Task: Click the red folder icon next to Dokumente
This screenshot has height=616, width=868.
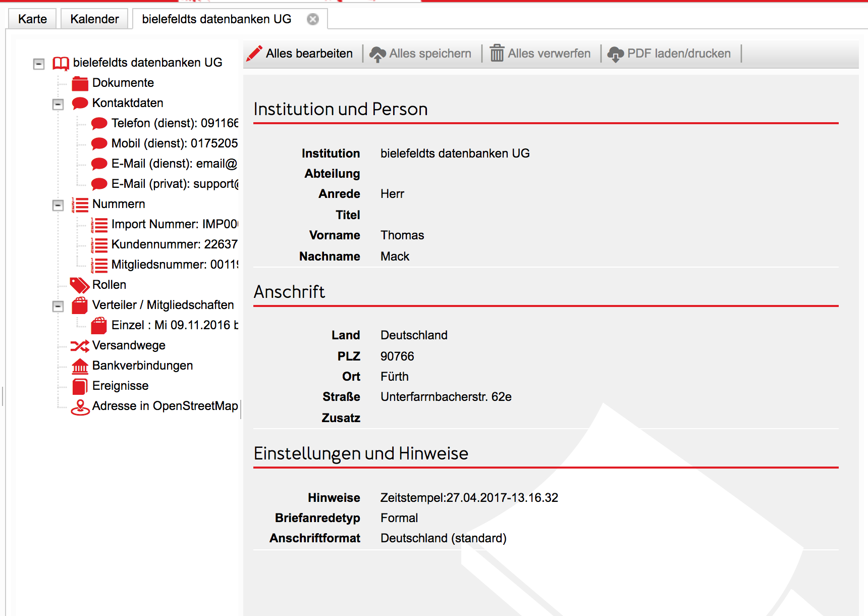Action: point(80,83)
